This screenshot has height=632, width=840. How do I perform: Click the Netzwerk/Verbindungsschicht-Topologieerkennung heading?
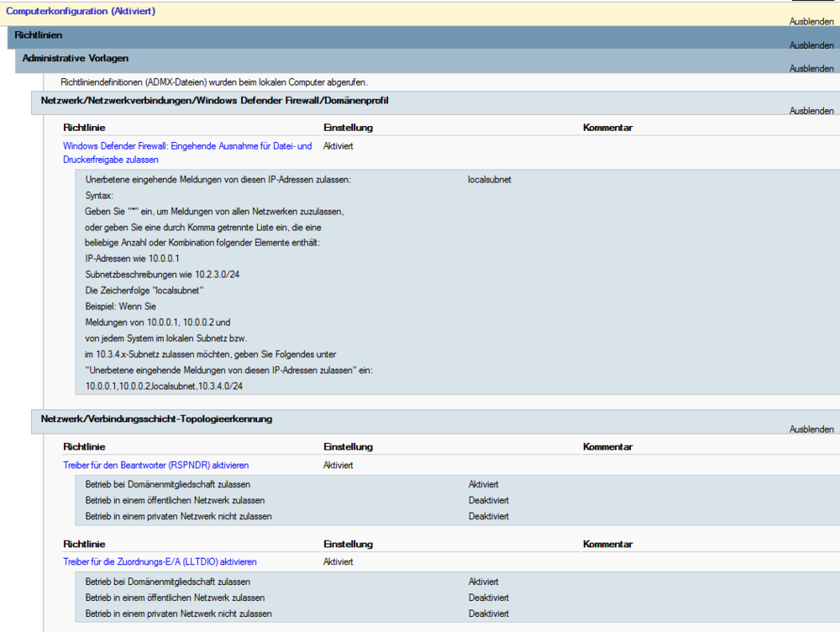156,419
